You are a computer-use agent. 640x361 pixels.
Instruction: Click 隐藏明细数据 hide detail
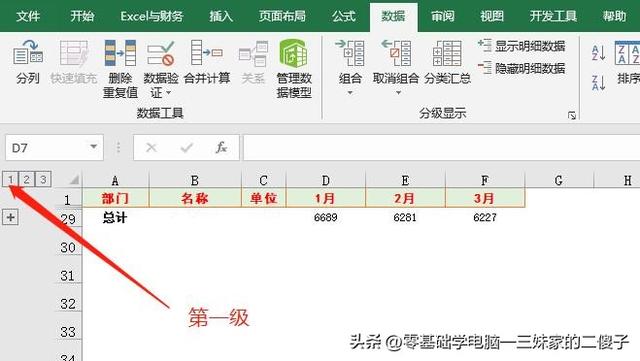pyautogui.click(x=521, y=68)
